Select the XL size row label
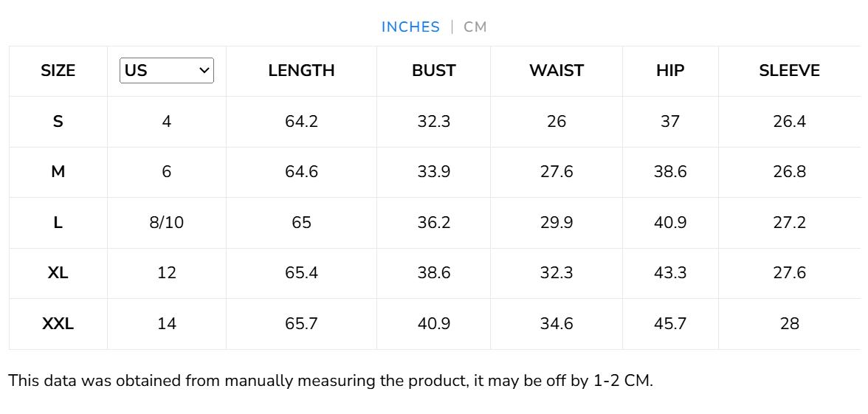868x414 pixels. pos(58,273)
